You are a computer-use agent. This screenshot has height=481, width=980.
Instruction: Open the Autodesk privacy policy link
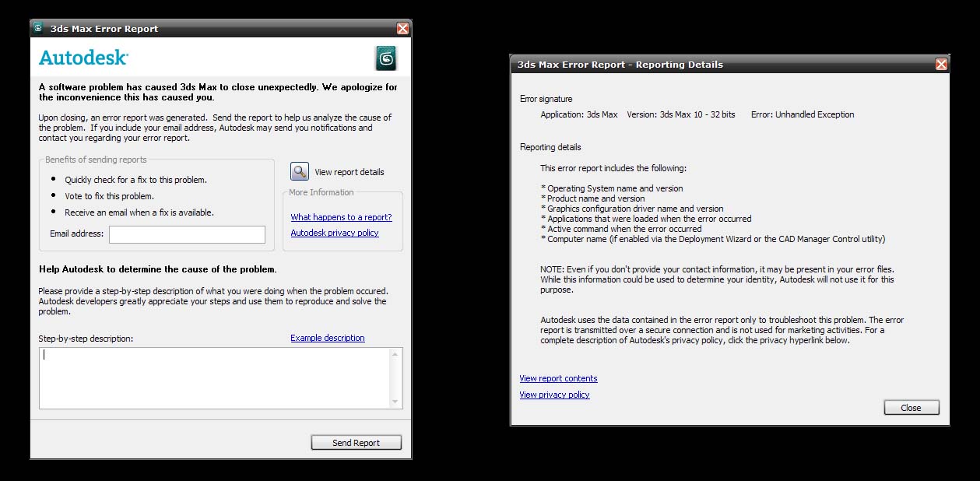tap(335, 233)
